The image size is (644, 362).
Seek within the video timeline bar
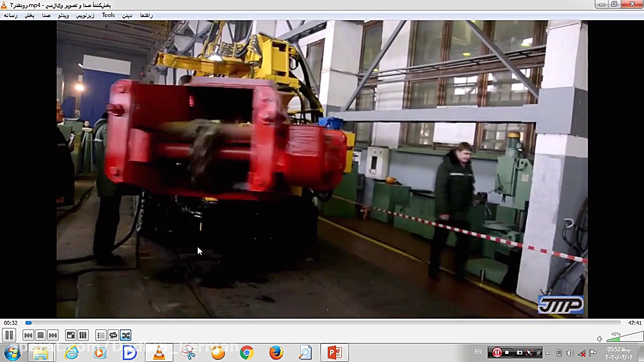323,323
